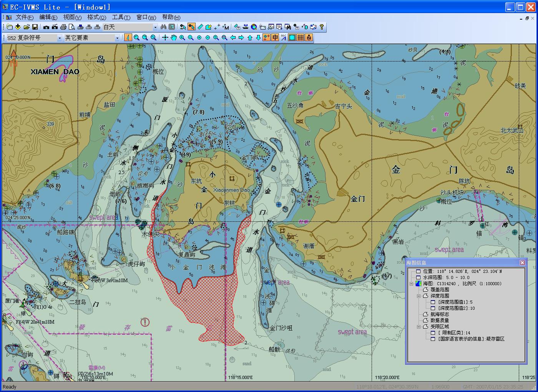538x392 pixels.
Task: Open the 工具(T) menu
Action: pos(121,17)
